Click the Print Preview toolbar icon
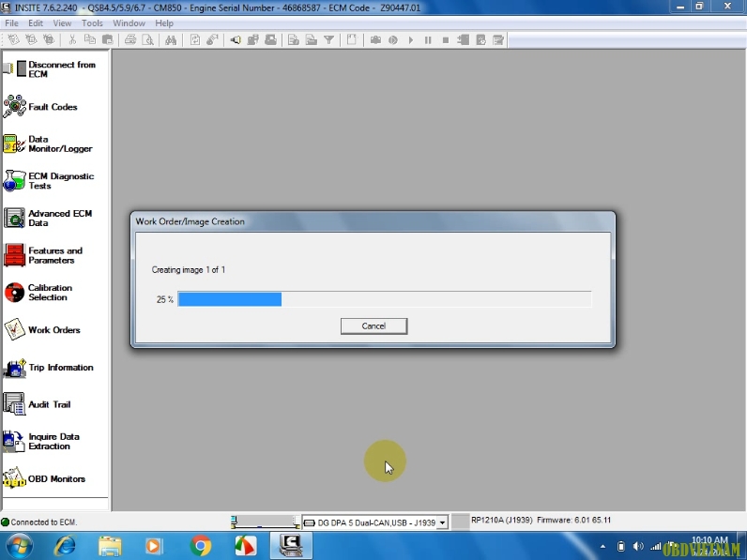Screen dimensions: 747x560 (148, 40)
